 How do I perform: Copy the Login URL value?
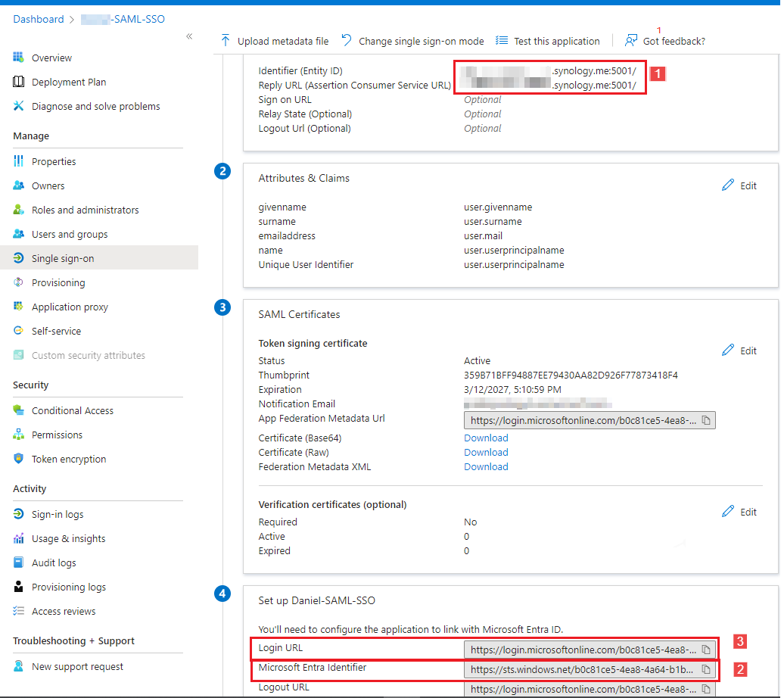(x=706, y=650)
